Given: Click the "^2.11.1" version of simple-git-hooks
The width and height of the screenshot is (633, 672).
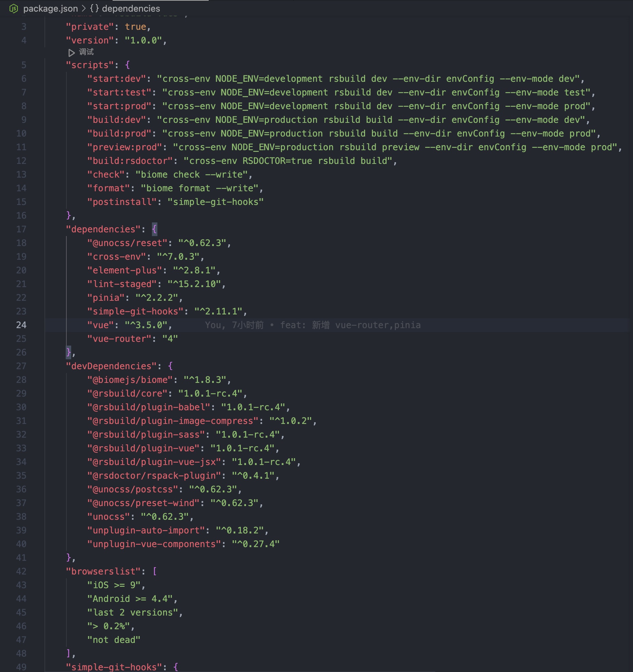Looking at the screenshot, I should pyautogui.click(x=219, y=311).
